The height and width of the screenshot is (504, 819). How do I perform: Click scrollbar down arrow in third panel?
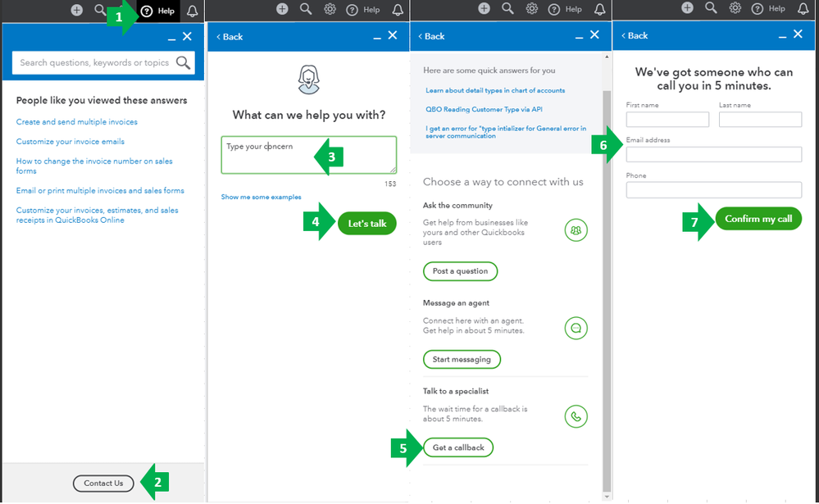607,497
